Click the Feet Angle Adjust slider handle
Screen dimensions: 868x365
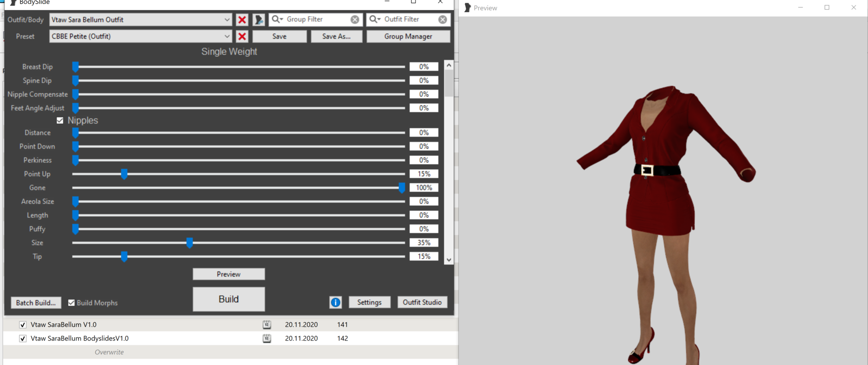tap(75, 108)
